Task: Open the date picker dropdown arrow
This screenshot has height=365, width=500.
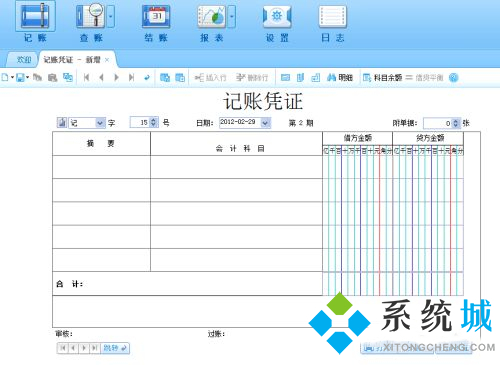Action: point(265,123)
